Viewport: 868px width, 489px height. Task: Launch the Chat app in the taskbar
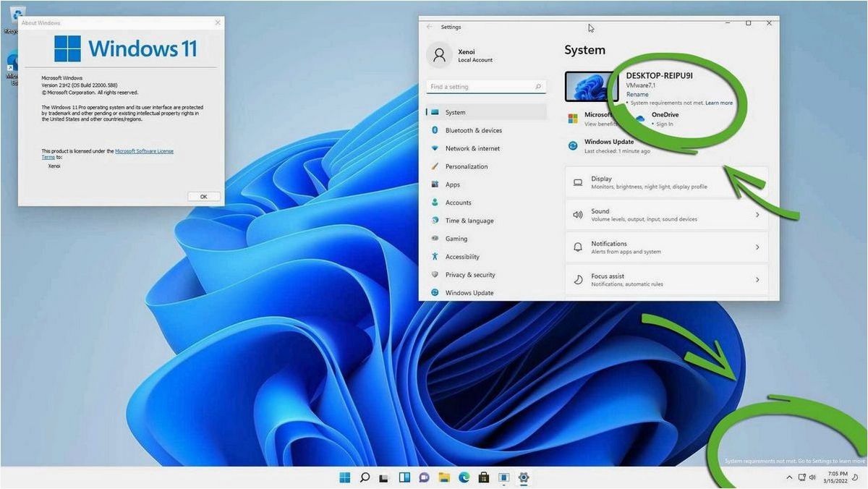click(x=424, y=477)
